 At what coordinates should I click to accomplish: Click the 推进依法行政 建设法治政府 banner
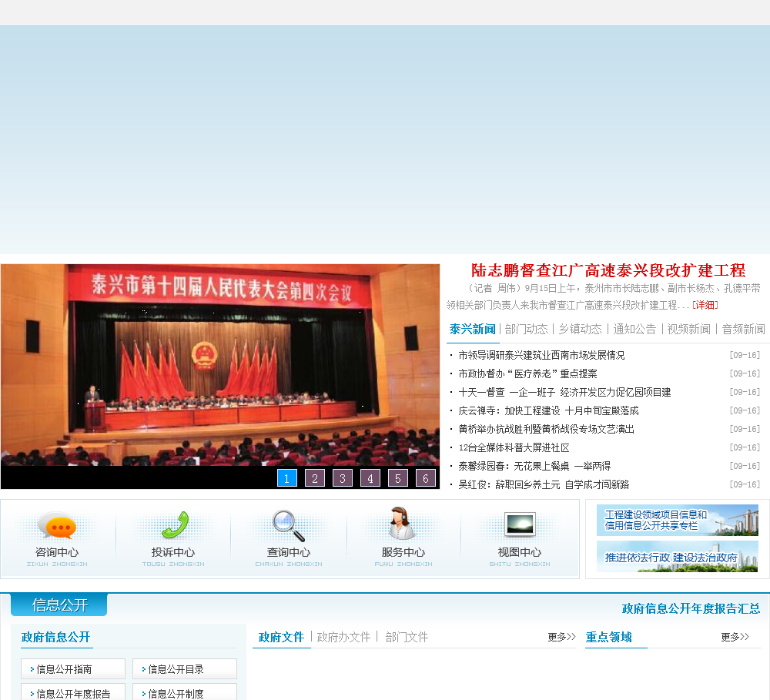click(x=678, y=557)
